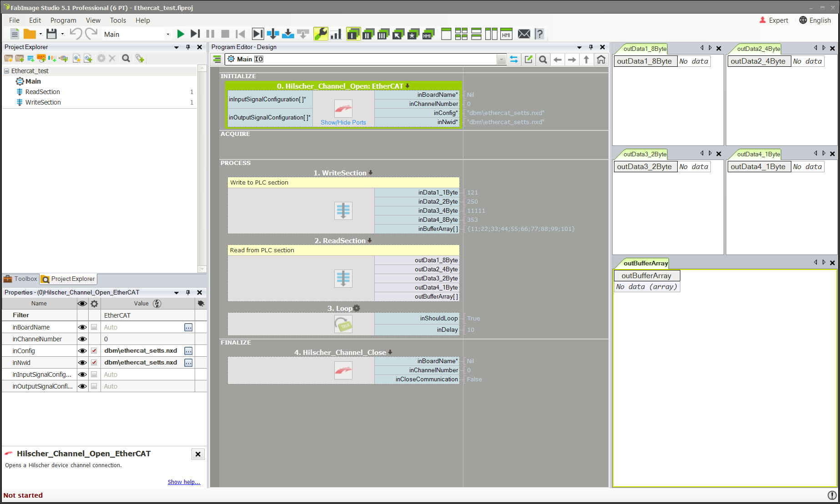Open the dropdown arrow next to the folder icon
This screenshot has height=504, width=840.
40,34
